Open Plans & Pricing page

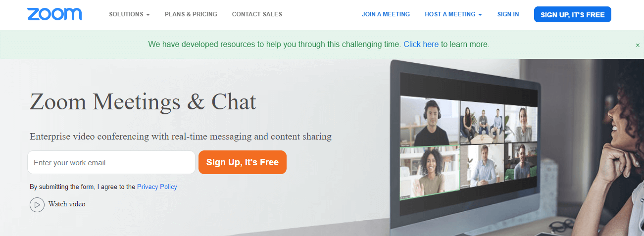(x=191, y=14)
